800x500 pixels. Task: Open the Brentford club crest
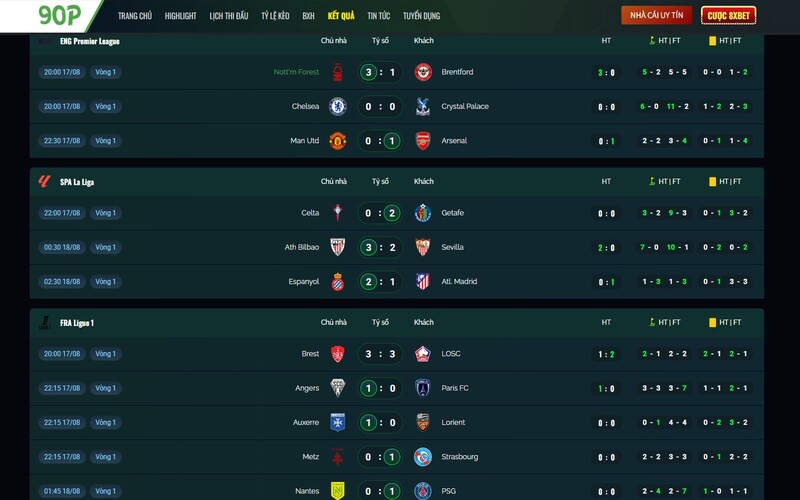(x=423, y=72)
